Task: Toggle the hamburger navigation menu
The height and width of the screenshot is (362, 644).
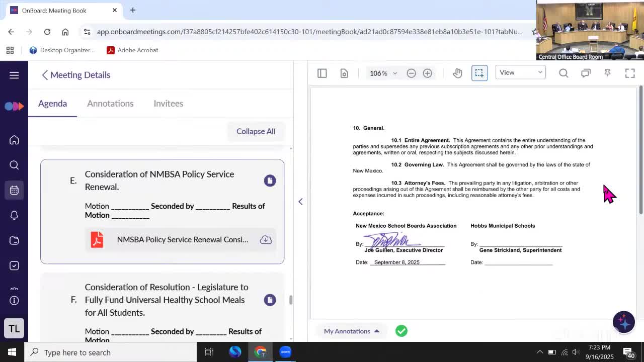Action: pyautogui.click(x=14, y=75)
